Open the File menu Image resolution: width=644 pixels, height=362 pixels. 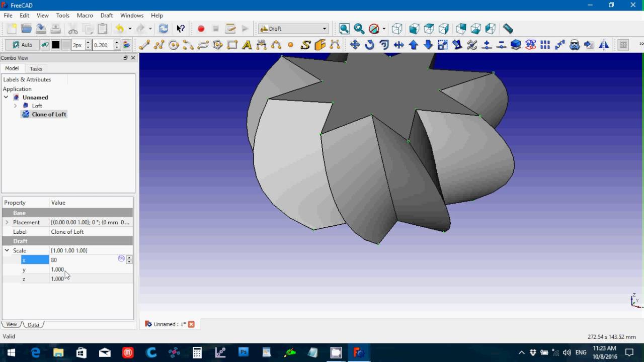8,16
